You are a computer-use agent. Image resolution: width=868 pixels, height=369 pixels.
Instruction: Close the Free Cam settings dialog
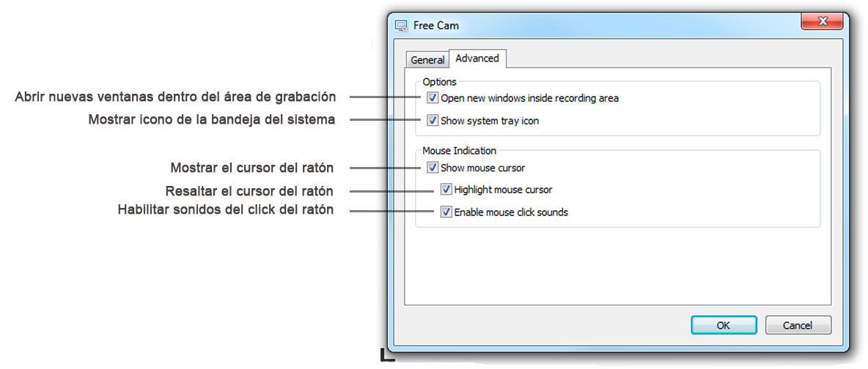coord(822,21)
